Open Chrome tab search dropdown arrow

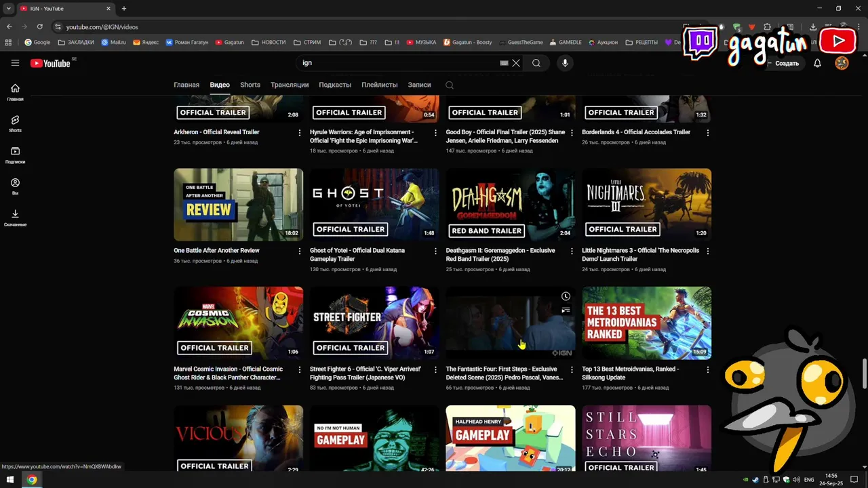click(x=9, y=9)
